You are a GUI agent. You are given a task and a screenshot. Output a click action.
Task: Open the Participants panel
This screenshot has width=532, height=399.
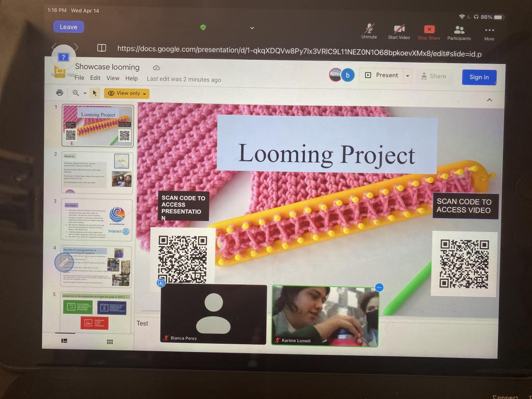[459, 33]
